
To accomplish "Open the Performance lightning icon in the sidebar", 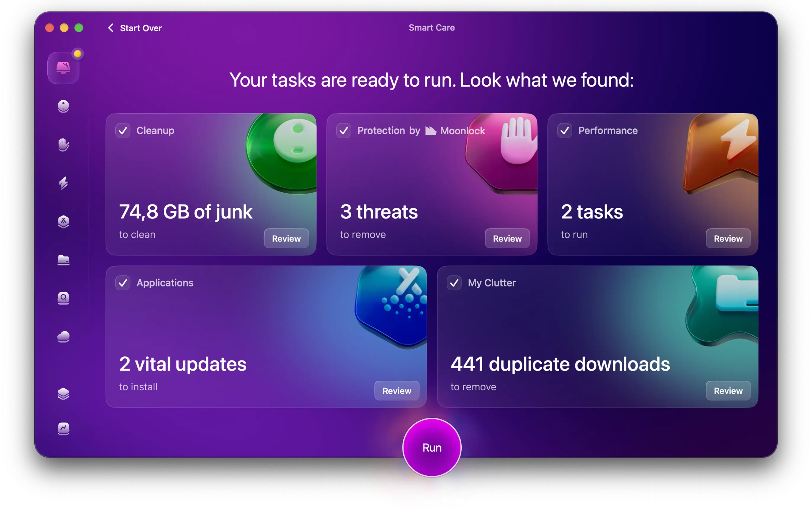I will pyautogui.click(x=63, y=183).
